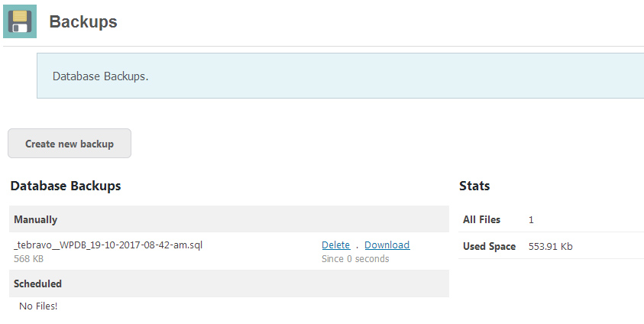Click the floppy disk Backups icon
Screen dimensions: 644x324
point(20,21)
